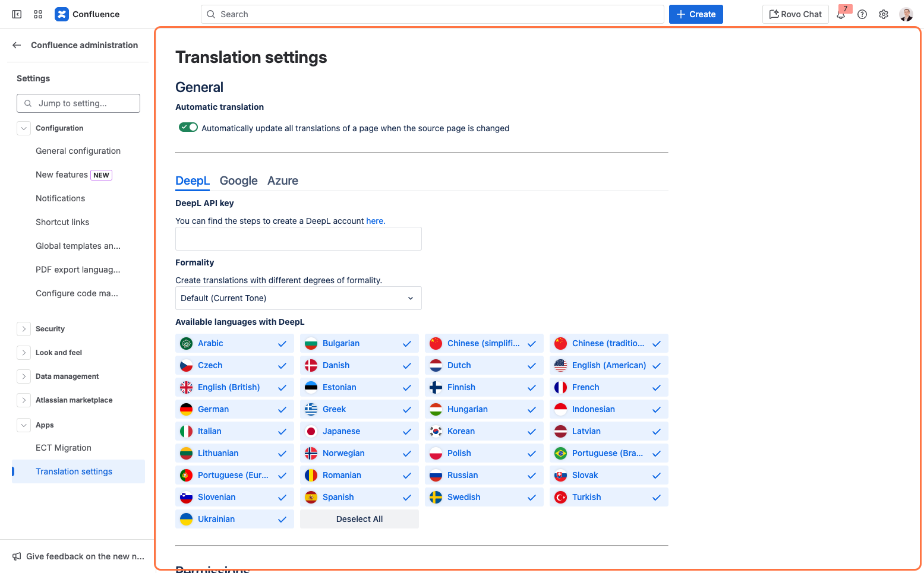Open PDF export language settings item

point(78,270)
